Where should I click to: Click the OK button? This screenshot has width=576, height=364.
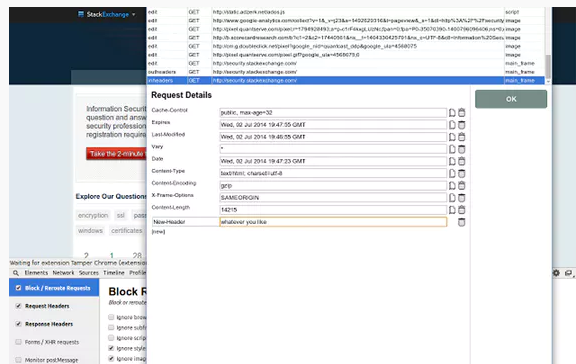(x=511, y=99)
